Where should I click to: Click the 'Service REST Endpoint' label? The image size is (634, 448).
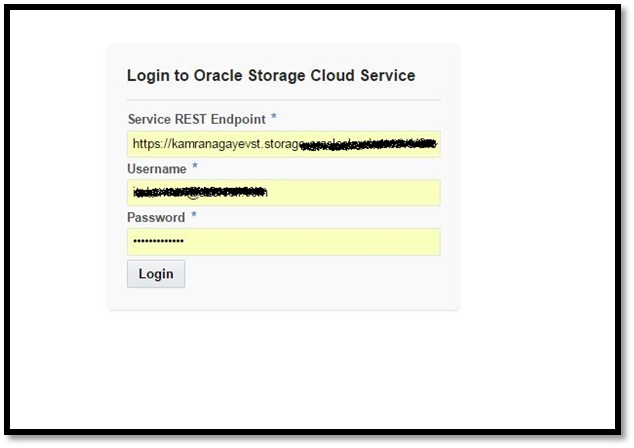[x=197, y=119]
